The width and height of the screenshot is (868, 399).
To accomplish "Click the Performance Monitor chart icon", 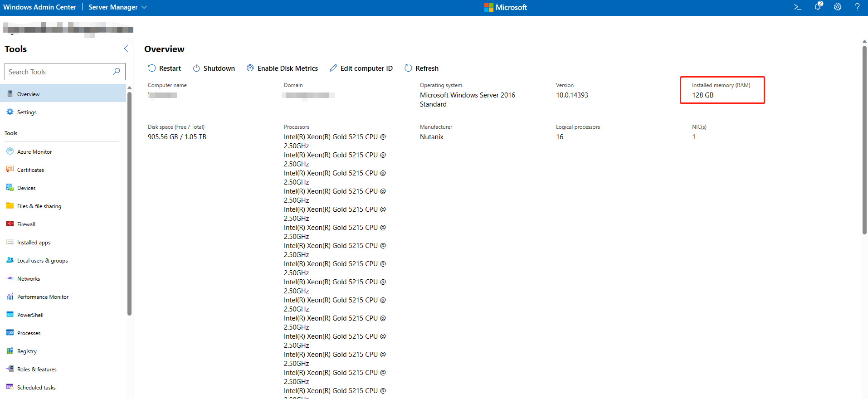I will click(10, 297).
